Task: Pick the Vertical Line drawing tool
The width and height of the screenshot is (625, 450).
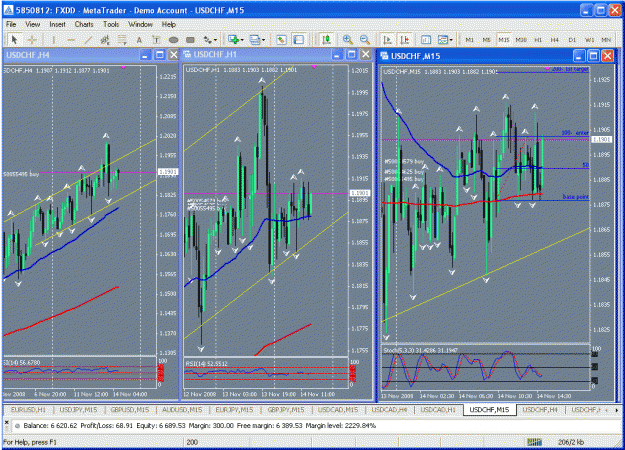Action: click(x=53, y=39)
